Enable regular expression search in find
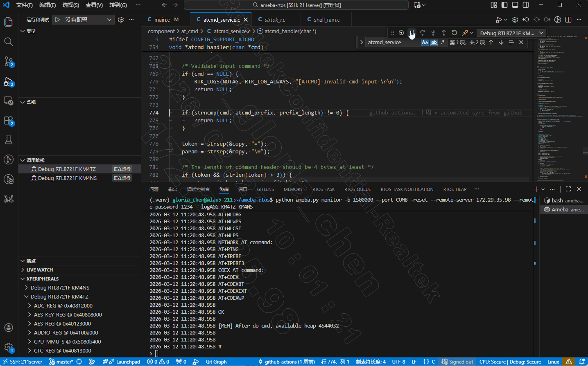 443,43
